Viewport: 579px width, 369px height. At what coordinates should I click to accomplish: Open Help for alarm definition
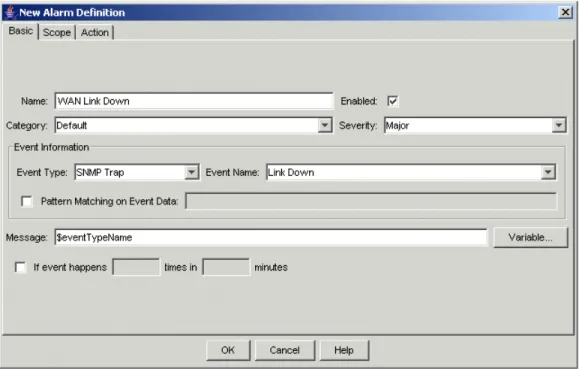pos(344,350)
